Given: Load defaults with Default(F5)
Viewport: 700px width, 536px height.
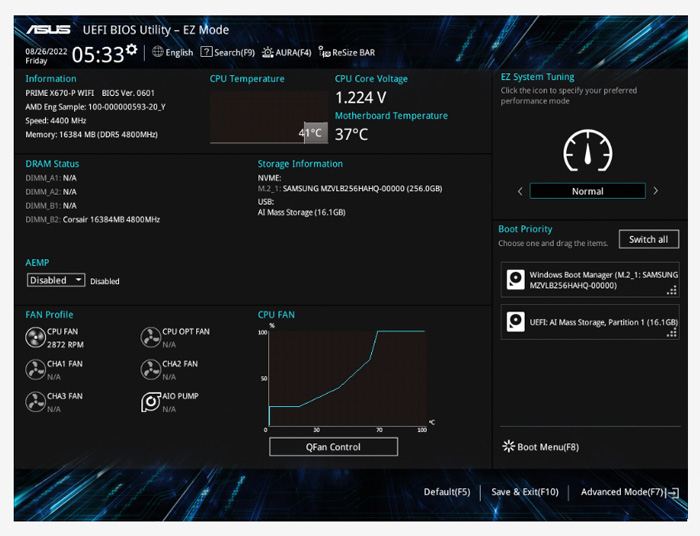Looking at the screenshot, I should (x=447, y=492).
